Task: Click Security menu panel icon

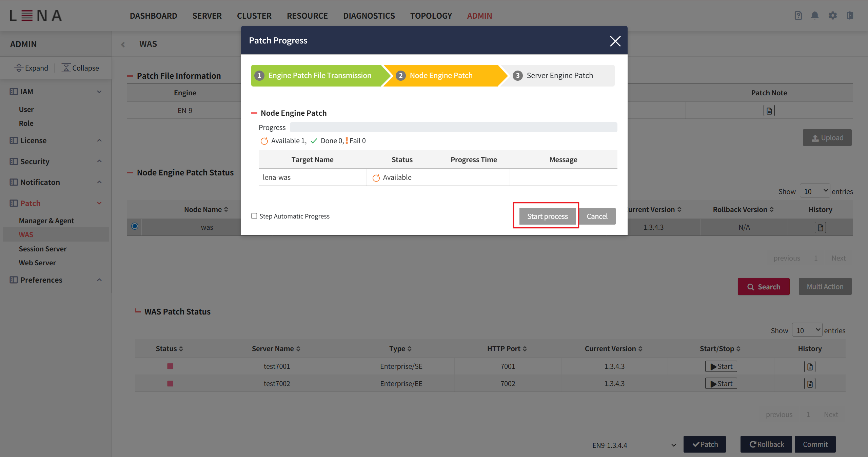Action: [14, 161]
